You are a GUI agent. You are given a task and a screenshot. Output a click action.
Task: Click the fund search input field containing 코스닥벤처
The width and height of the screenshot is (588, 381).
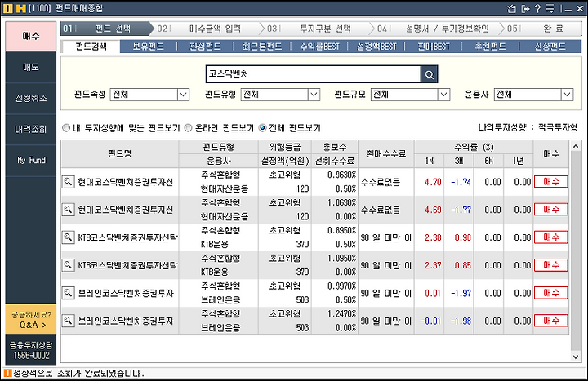[x=313, y=74]
